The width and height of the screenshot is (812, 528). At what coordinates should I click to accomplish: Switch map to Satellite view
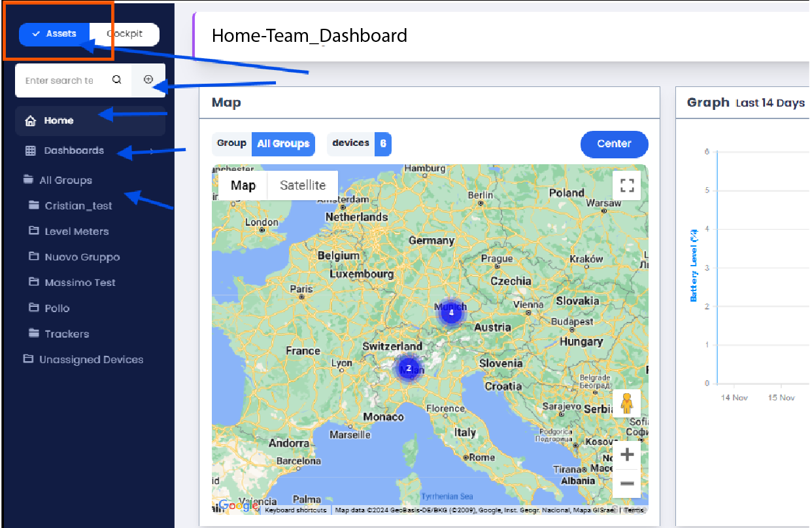pyautogui.click(x=302, y=185)
